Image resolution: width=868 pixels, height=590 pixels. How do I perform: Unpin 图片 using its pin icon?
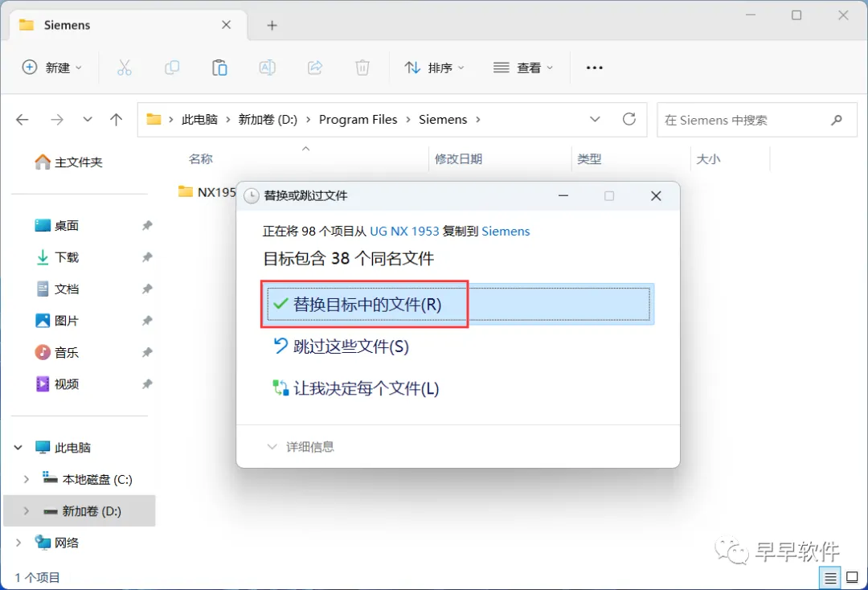click(147, 321)
